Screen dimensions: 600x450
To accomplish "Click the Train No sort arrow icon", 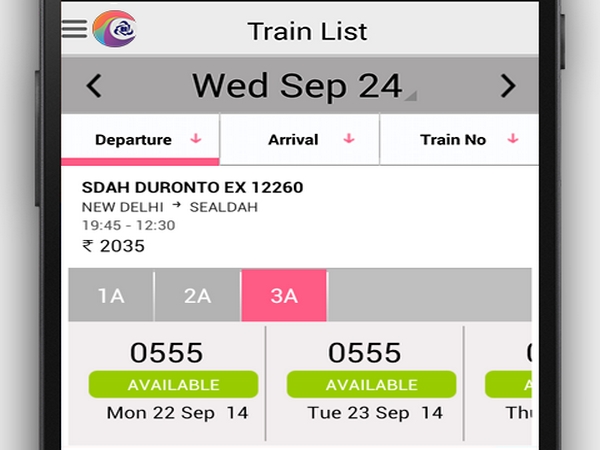I will pyautogui.click(x=513, y=140).
